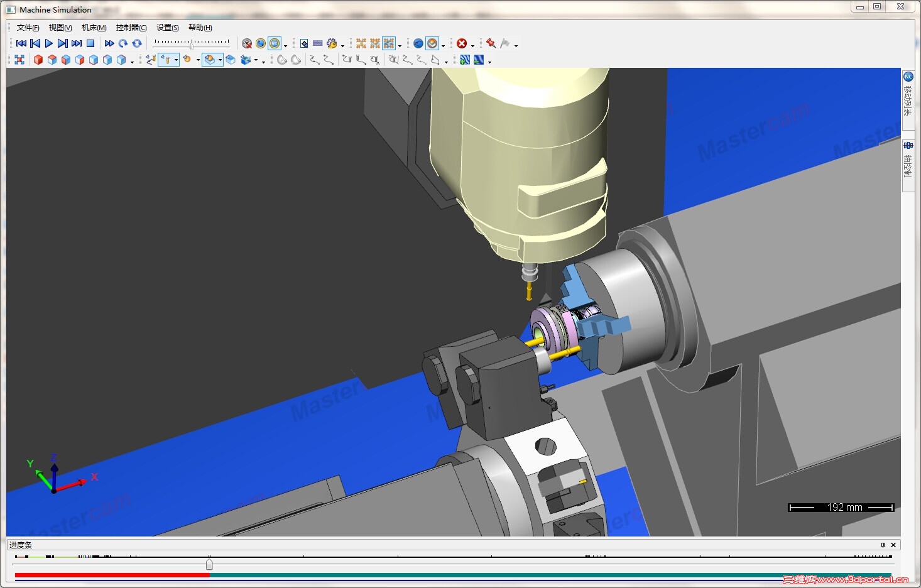Rewind simulation to the start

point(21,43)
